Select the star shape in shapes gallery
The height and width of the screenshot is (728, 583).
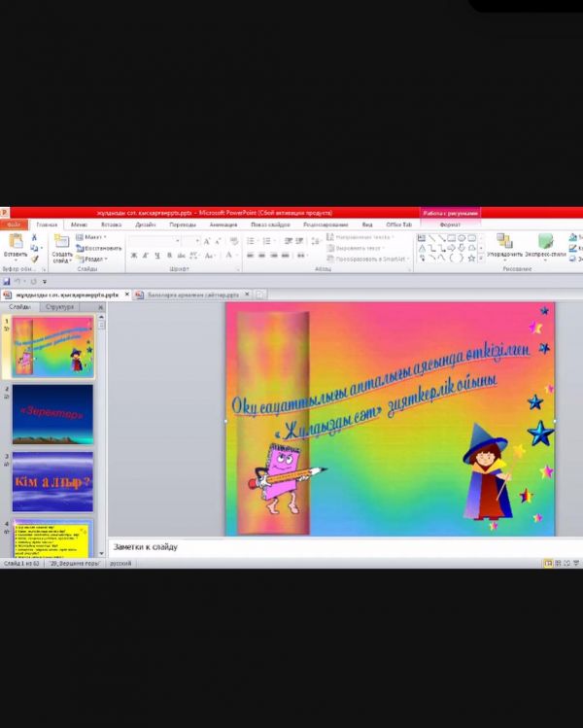472,258
